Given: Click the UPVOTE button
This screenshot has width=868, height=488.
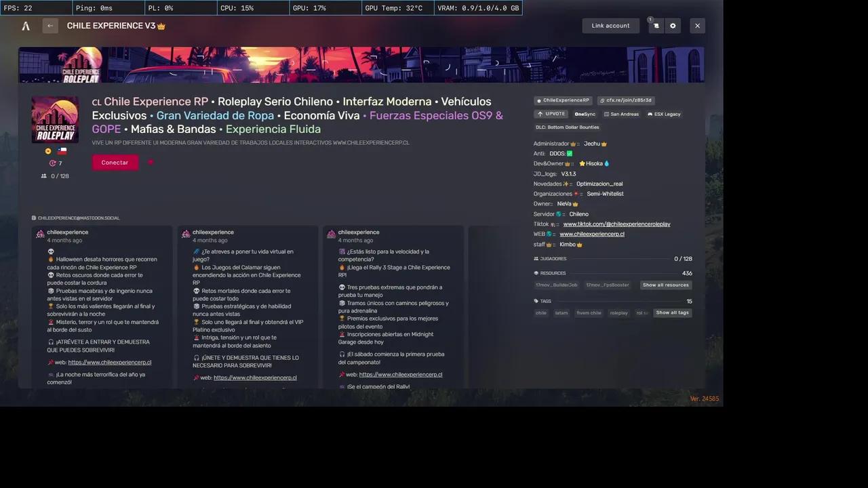Looking at the screenshot, I should pyautogui.click(x=551, y=114).
